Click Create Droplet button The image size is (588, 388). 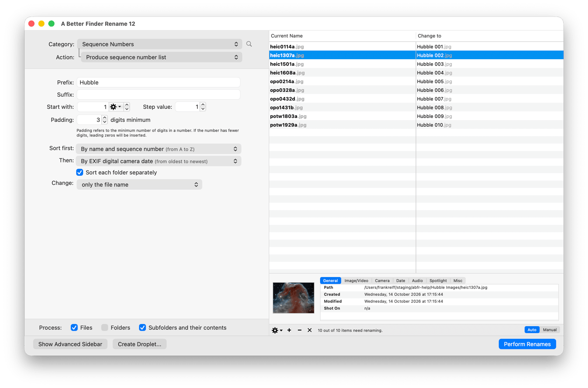pos(140,344)
